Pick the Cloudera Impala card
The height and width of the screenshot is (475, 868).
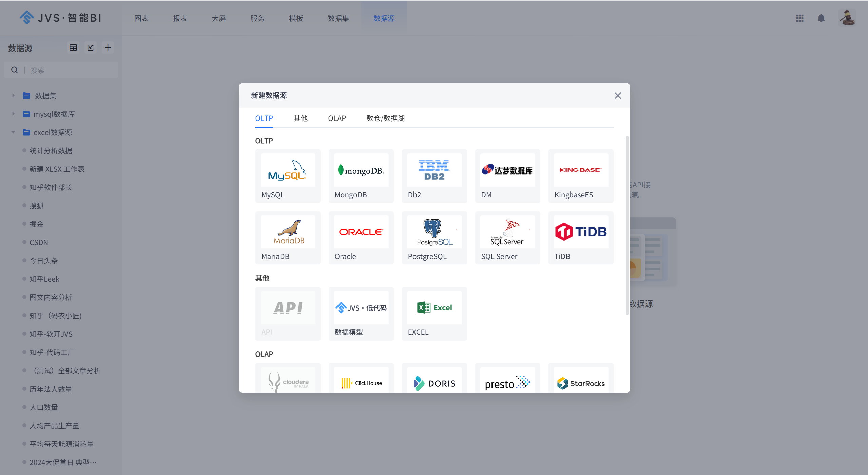(288, 378)
